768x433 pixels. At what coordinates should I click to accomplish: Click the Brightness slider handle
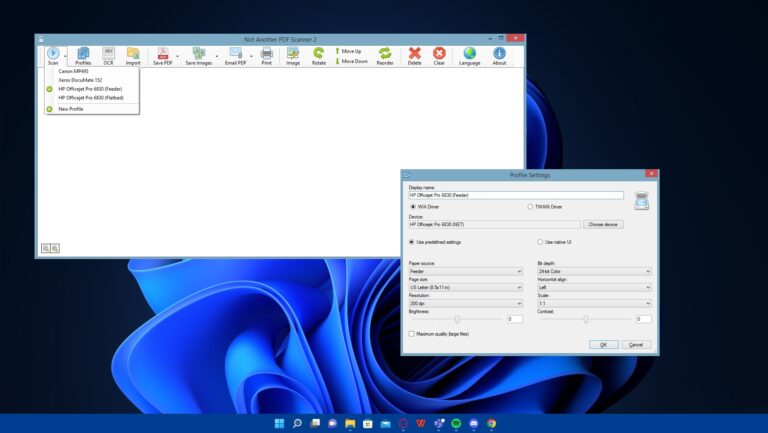[457, 319]
